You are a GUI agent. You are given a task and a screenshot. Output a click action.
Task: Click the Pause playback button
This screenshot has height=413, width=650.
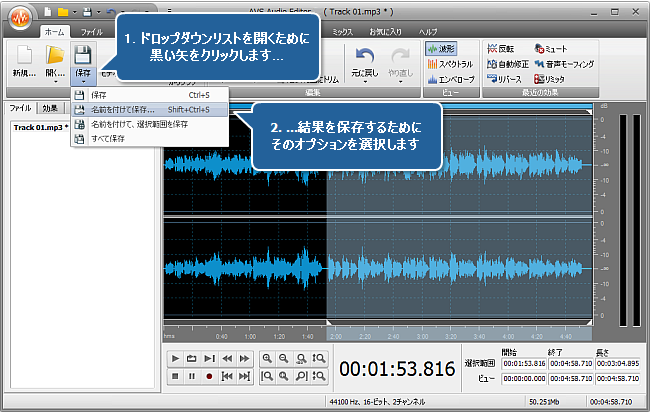tap(192, 376)
